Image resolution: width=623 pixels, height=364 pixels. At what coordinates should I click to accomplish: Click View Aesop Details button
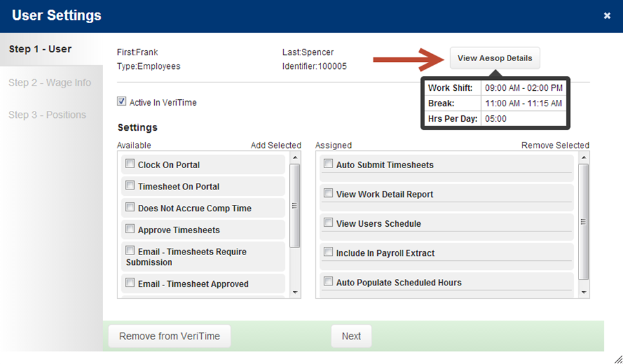495,58
